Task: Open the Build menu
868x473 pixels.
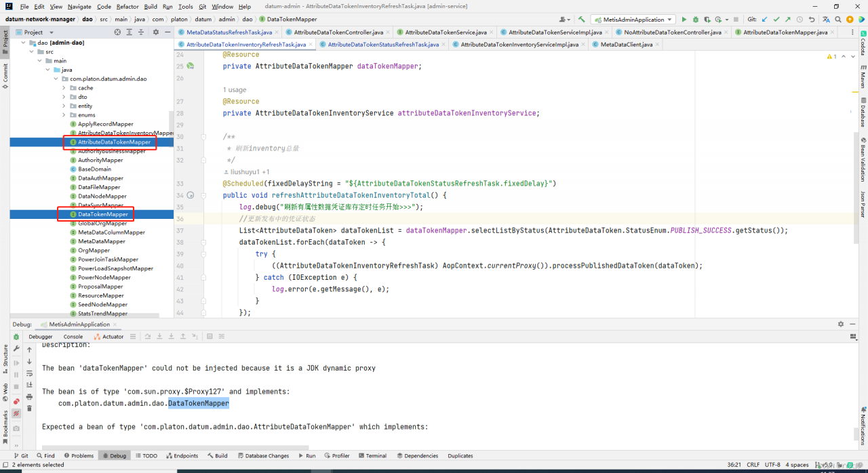Action: 151,6
